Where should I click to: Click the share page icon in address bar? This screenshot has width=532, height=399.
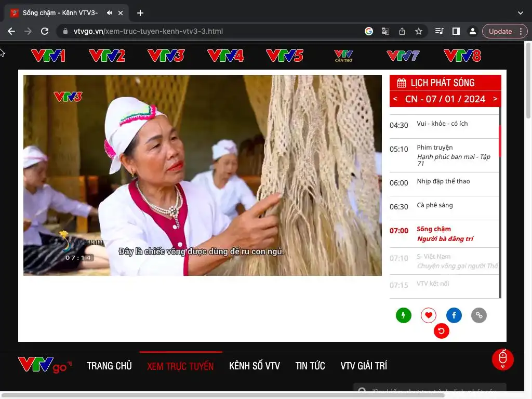coord(402,31)
